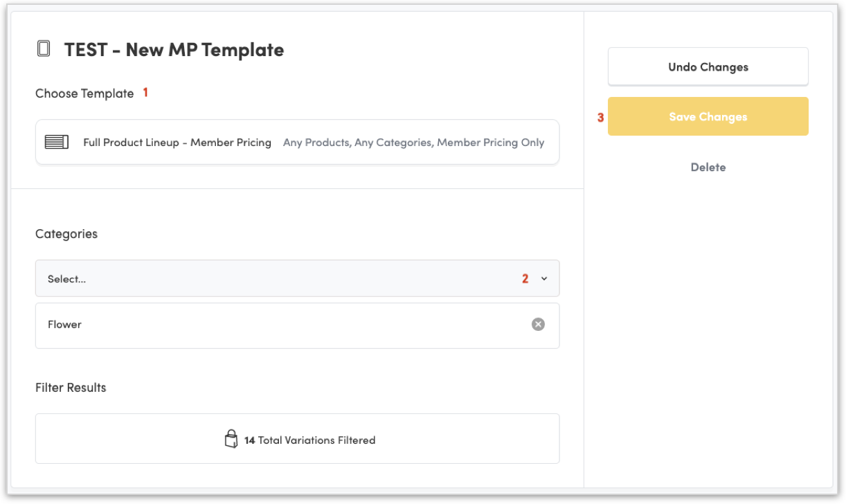Click the Choose Template label
The width and height of the screenshot is (846, 504).
pyautogui.click(x=84, y=93)
